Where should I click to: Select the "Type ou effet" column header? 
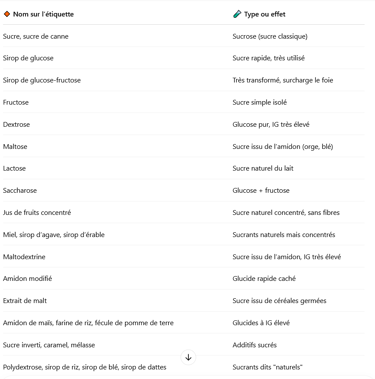[x=265, y=14]
